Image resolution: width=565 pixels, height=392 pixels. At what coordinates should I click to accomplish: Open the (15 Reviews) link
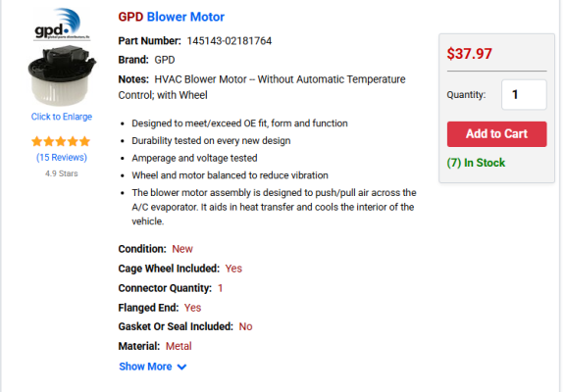pyautogui.click(x=62, y=158)
